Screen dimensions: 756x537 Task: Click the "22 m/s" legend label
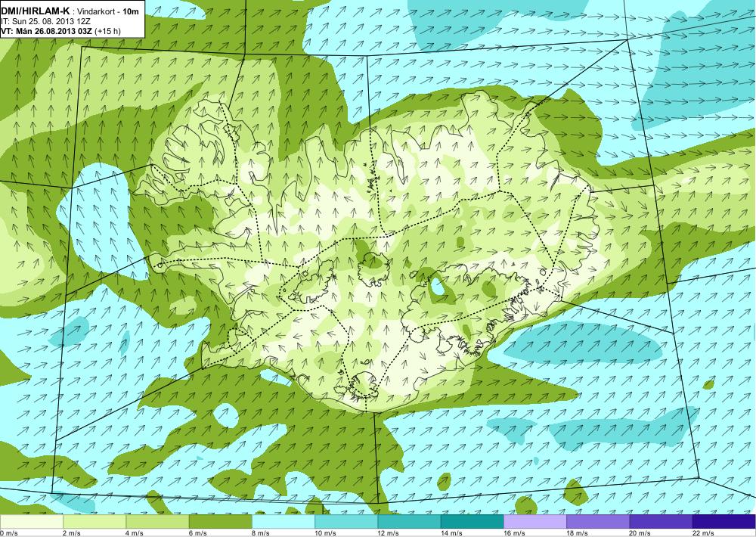[x=704, y=533]
